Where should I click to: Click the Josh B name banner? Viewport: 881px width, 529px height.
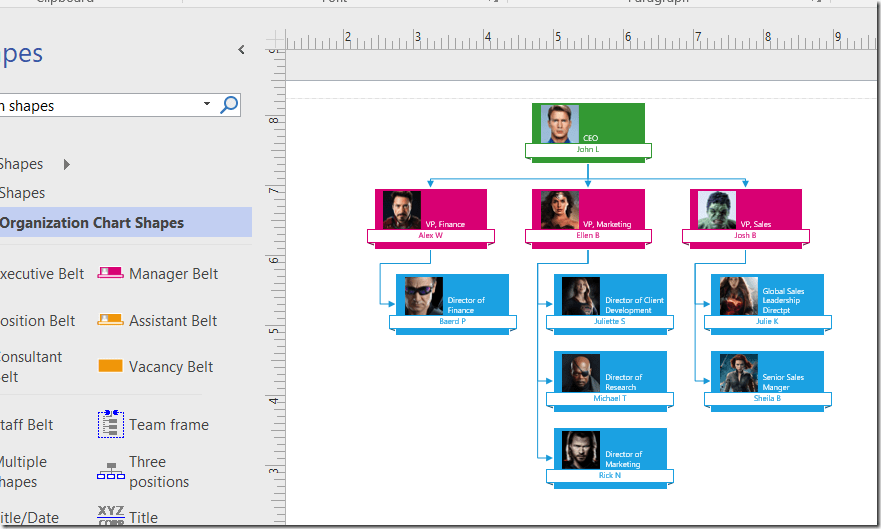coord(746,236)
